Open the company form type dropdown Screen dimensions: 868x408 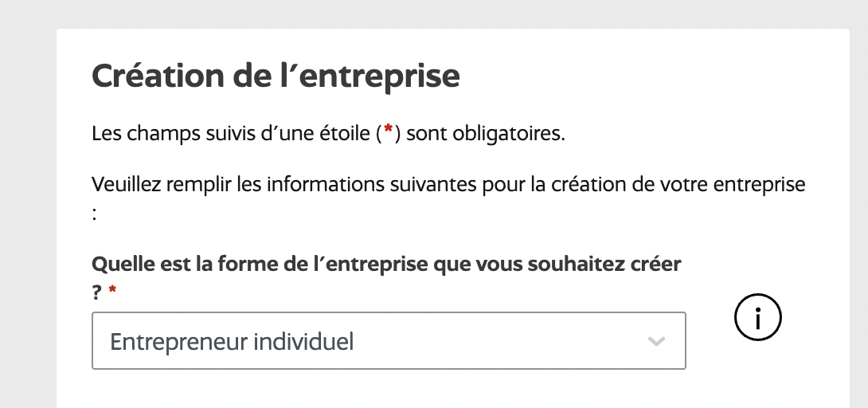389,341
